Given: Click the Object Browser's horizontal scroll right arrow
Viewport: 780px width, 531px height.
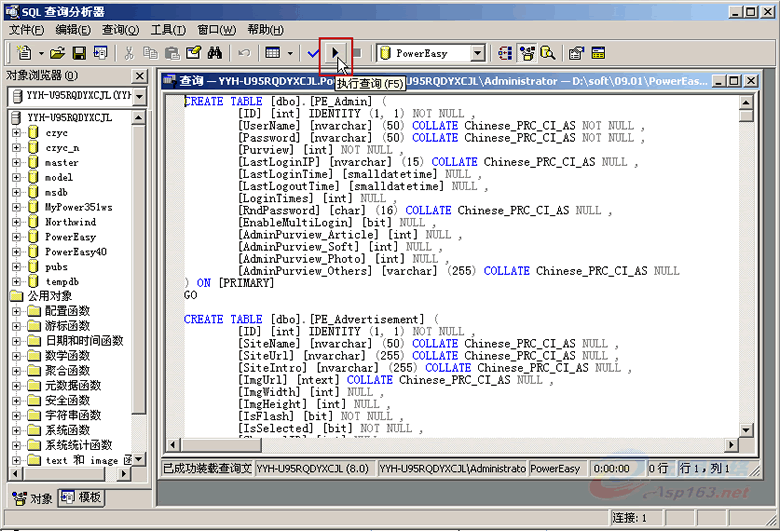Looking at the screenshot, I should click(x=123, y=474).
